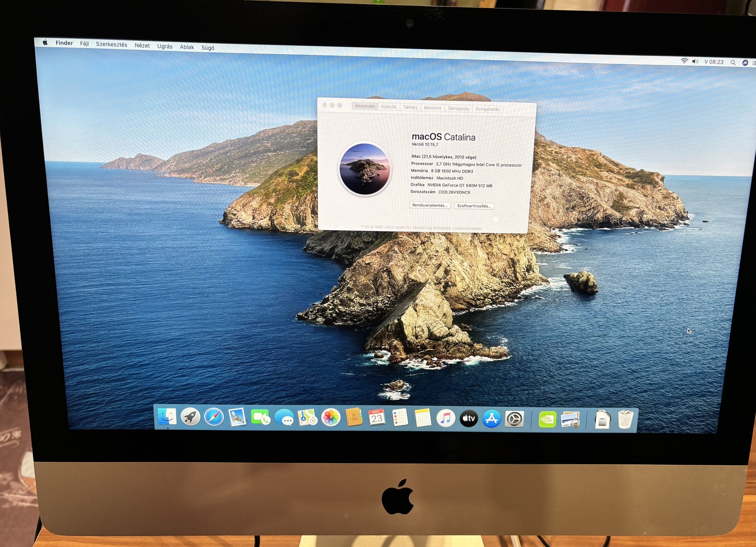
Task: Switch to the Kijelzők tab
Action: (389, 107)
